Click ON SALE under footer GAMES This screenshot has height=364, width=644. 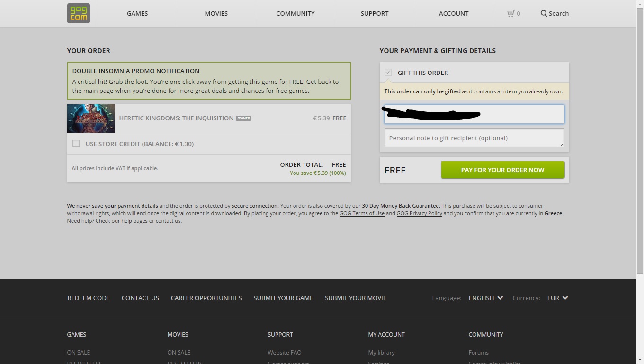click(x=79, y=352)
